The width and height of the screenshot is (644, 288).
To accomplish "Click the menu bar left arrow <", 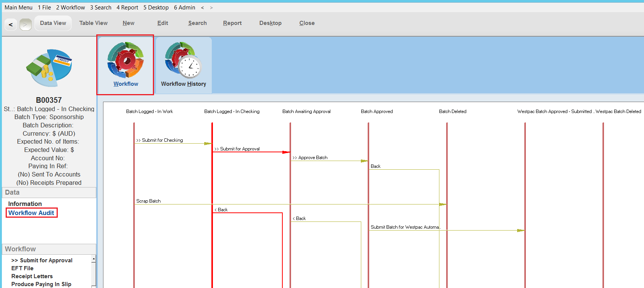I will coord(202,8).
